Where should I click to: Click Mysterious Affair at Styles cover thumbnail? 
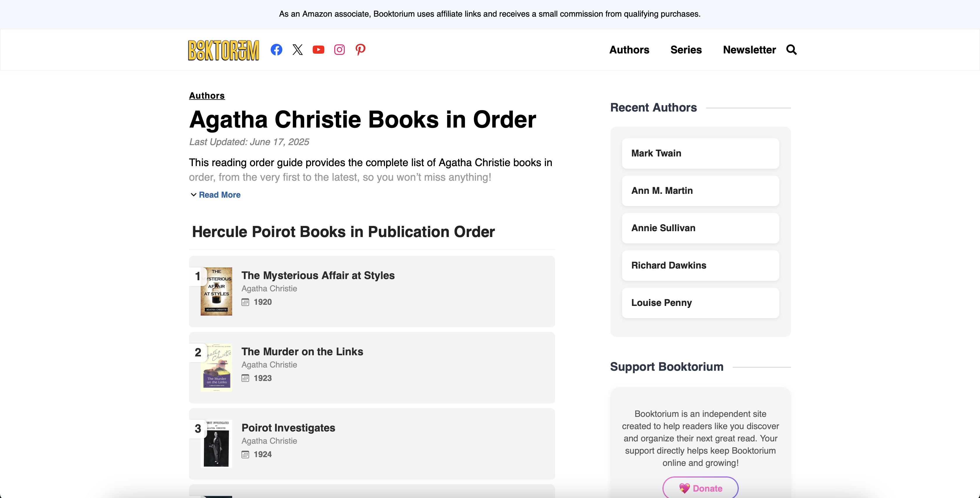216,291
